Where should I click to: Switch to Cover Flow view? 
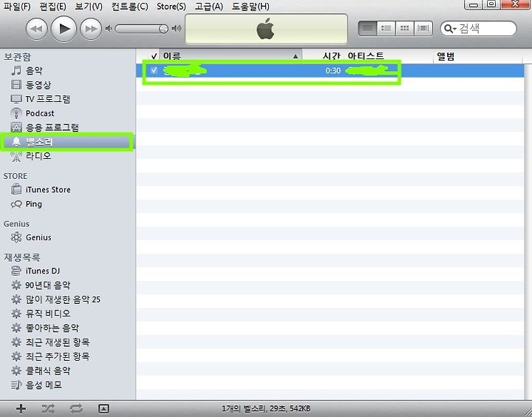pyautogui.click(x=423, y=29)
